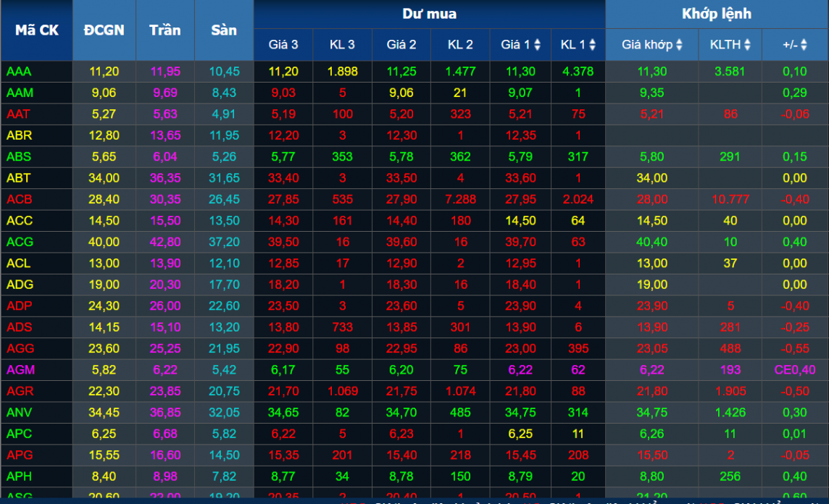
Task: Click the ĐCGN column header
Action: pyautogui.click(x=104, y=30)
